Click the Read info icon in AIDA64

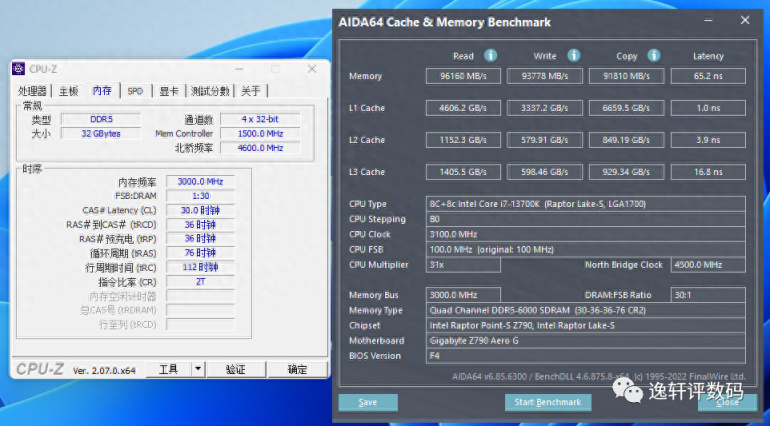[x=490, y=55]
